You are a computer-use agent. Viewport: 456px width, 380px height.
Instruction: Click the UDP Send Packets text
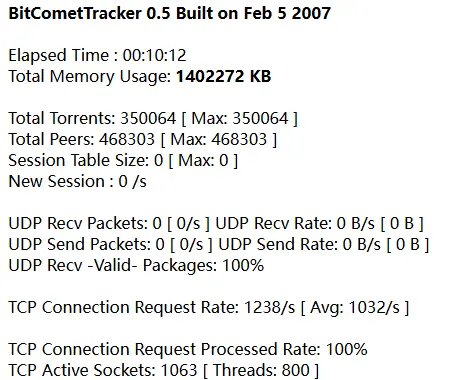[110, 245]
